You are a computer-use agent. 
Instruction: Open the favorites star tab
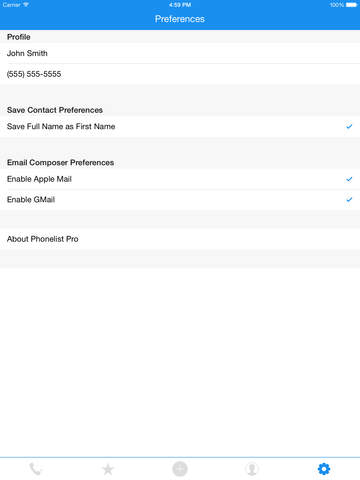coord(108,469)
